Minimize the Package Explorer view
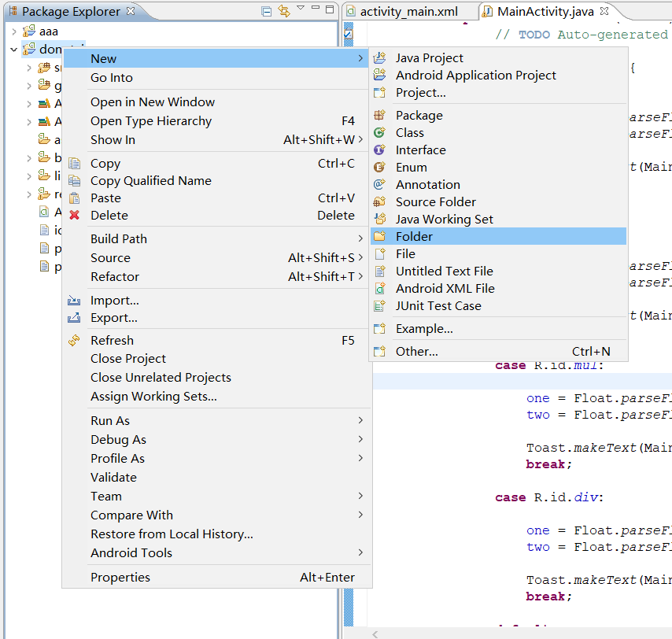Viewport: 672px width, 639px height. 316,8
